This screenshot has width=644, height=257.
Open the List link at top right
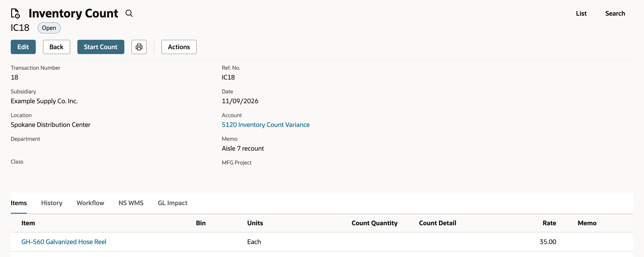(581, 13)
